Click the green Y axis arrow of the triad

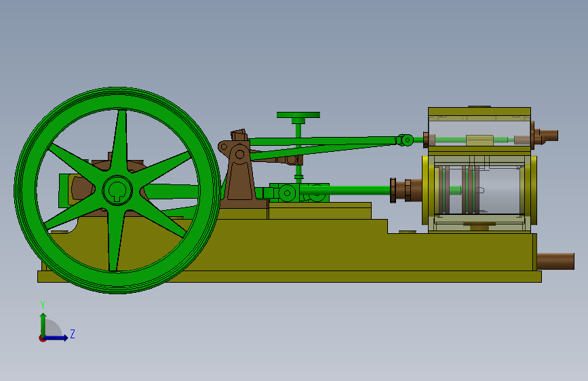(x=43, y=325)
